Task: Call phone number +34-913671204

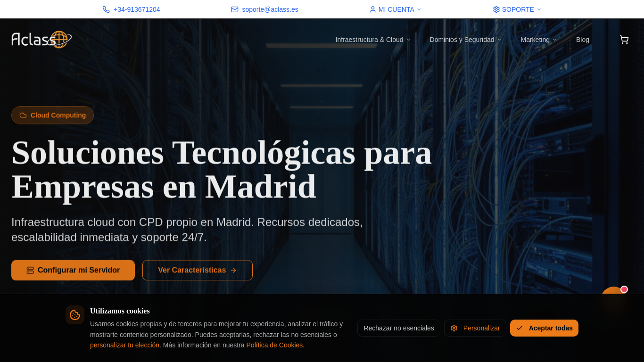Action: (x=137, y=9)
